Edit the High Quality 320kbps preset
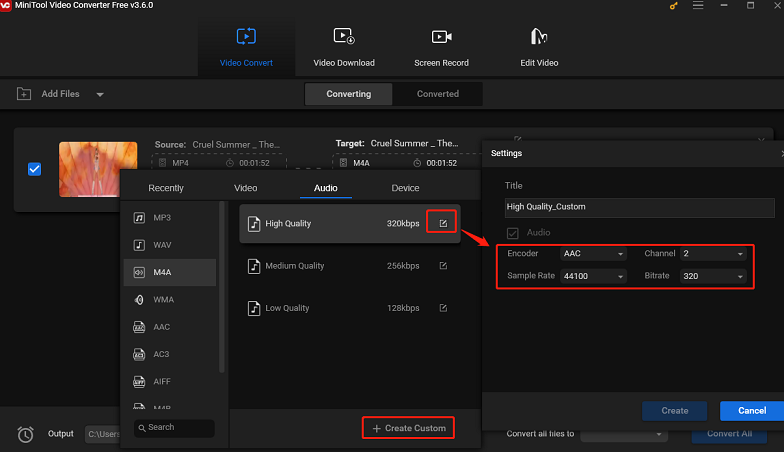The image size is (784, 452). 443,224
